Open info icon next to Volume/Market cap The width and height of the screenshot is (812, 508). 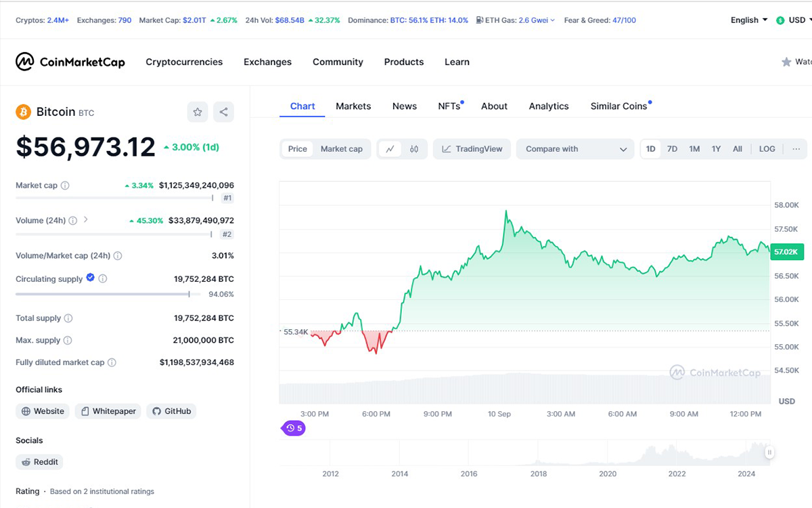pos(118,256)
